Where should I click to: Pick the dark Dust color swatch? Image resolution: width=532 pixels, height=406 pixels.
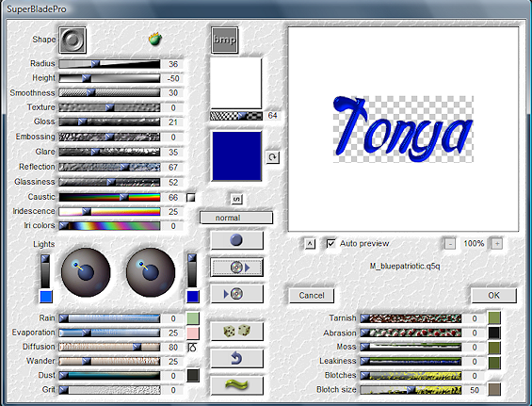193,376
